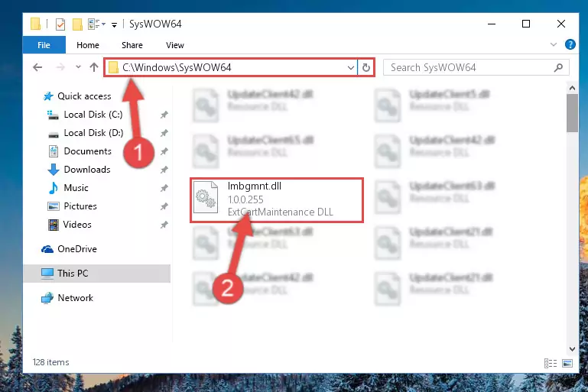Viewport: 588px width, 392px height.
Task: Click the pin icon next to Local Disk (D:)
Action: (x=164, y=133)
